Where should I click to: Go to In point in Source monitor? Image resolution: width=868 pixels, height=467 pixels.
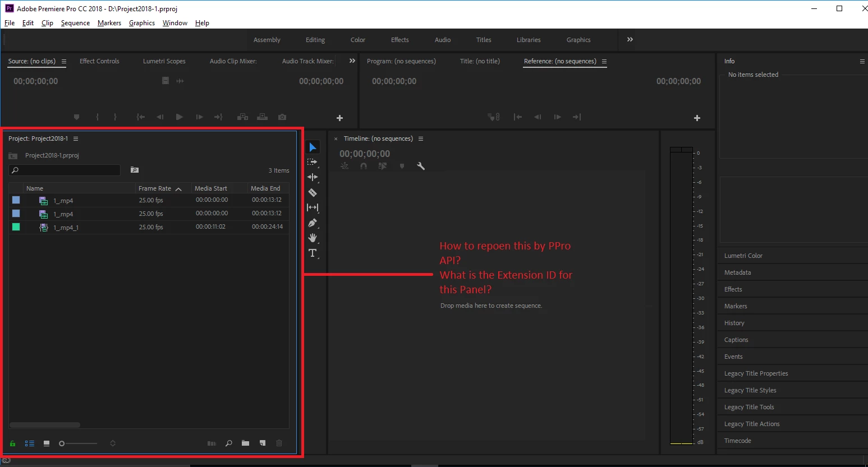click(x=140, y=117)
